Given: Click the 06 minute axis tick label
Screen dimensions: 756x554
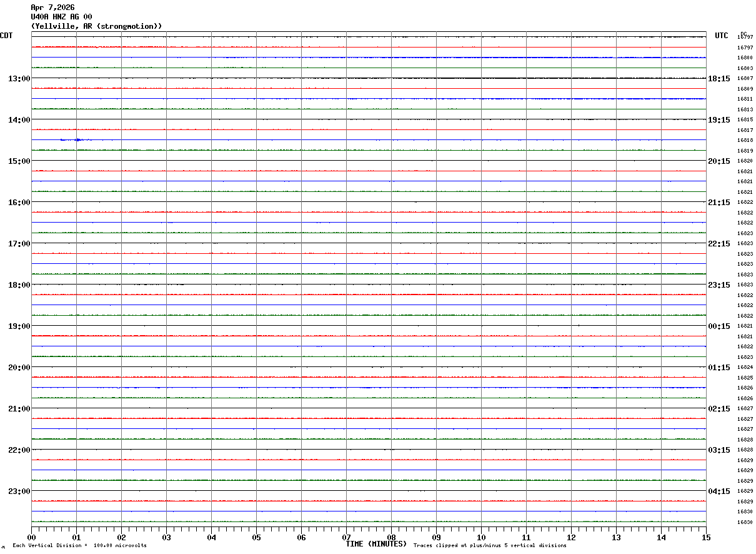Looking at the screenshot, I should tap(302, 538).
